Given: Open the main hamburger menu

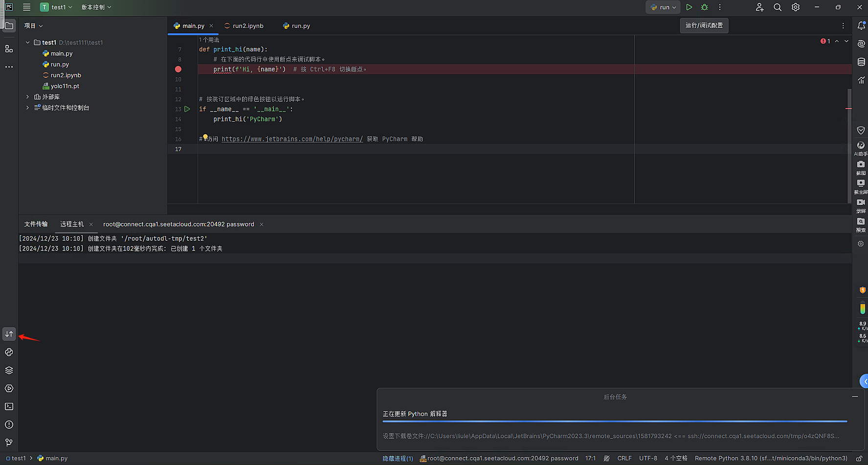Looking at the screenshot, I should (x=27, y=7).
